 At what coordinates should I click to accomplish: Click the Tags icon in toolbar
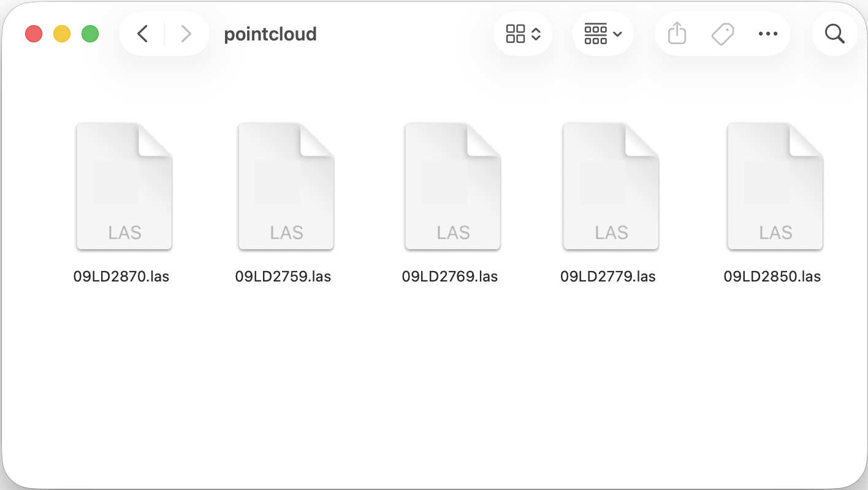tap(723, 34)
